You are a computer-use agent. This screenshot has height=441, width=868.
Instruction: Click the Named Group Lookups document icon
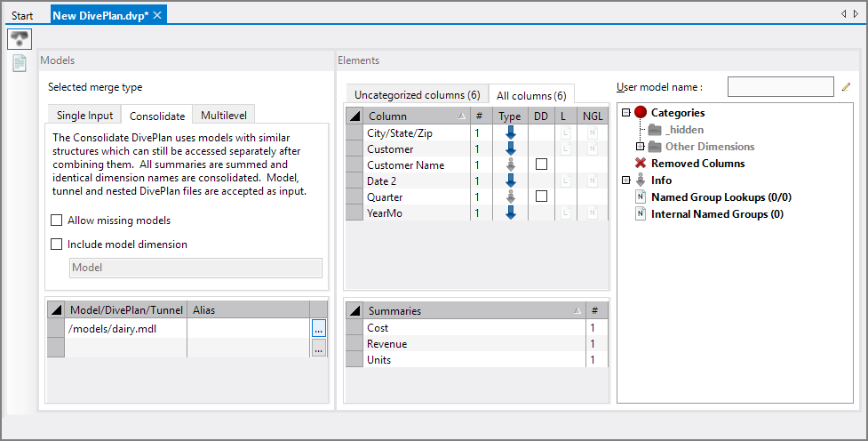[641, 197]
